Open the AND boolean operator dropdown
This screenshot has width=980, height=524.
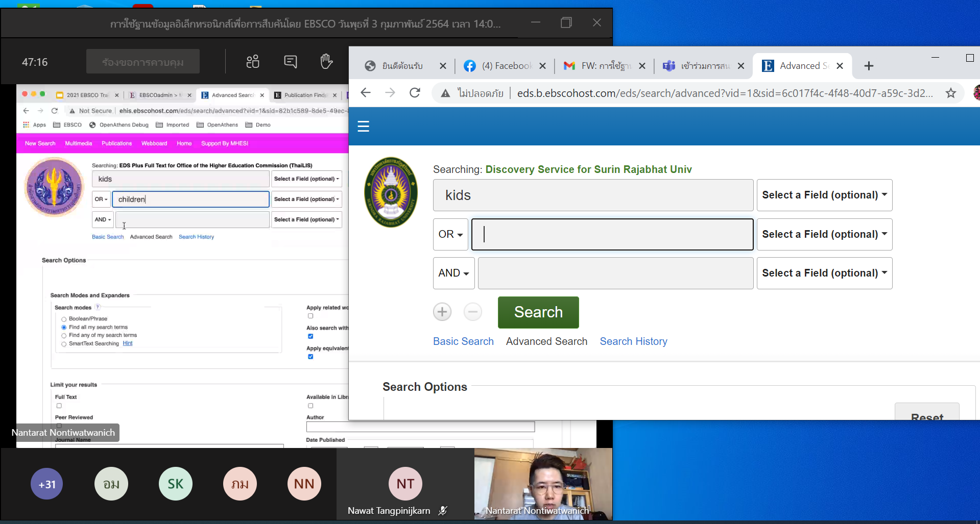click(453, 273)
